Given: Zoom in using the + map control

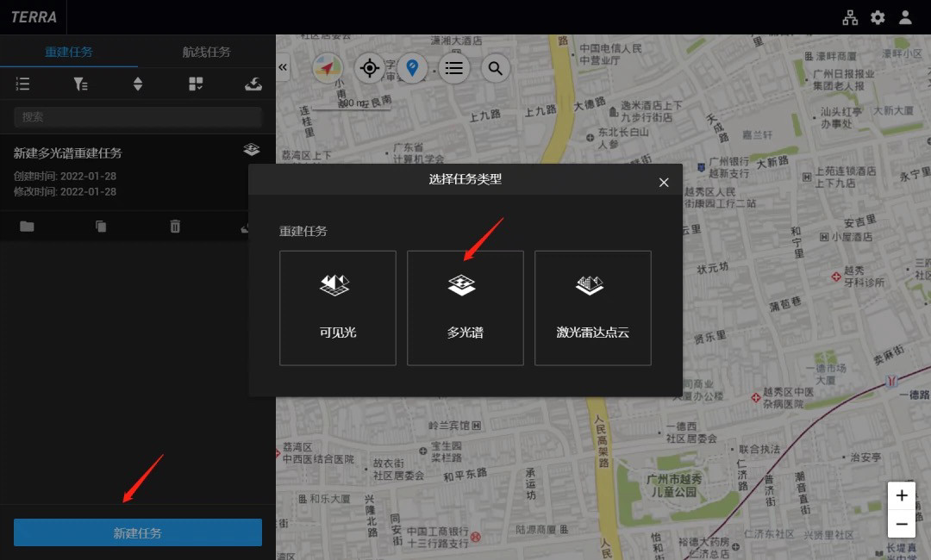Looking at the screenshot, I should click(902, 495).
